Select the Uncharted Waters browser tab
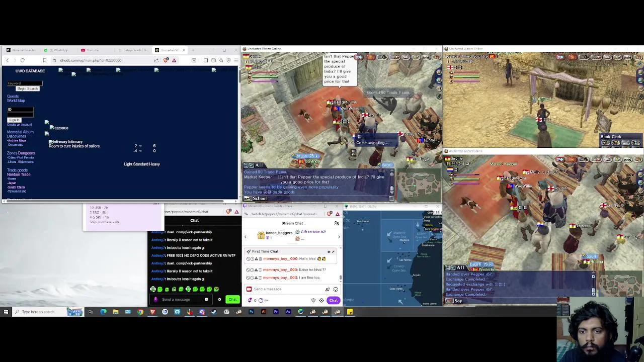Image resolution: width=644 pixels, height=362 pixels. pyautogui.click(x=169, y=50)
